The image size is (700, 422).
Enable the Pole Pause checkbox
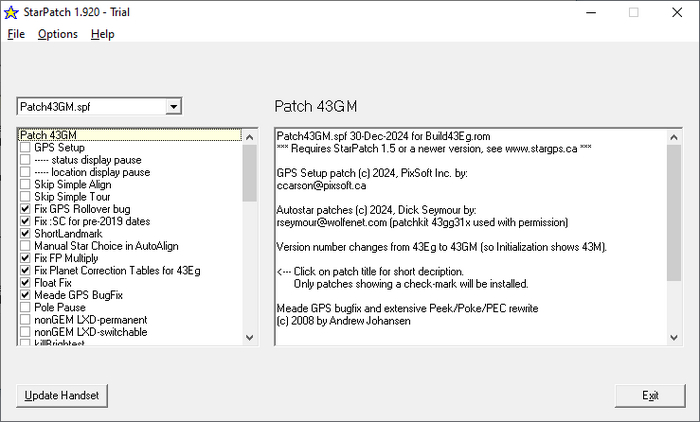25,307
